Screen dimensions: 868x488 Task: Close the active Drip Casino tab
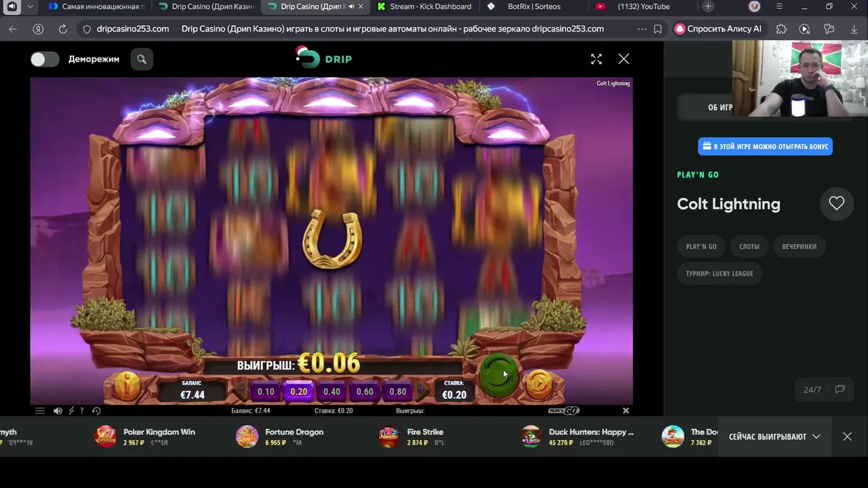360,7
